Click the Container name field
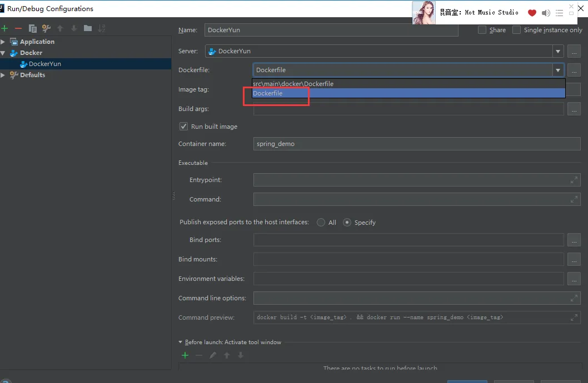Viewport: 588px width, 383px height. coord(417,144)
